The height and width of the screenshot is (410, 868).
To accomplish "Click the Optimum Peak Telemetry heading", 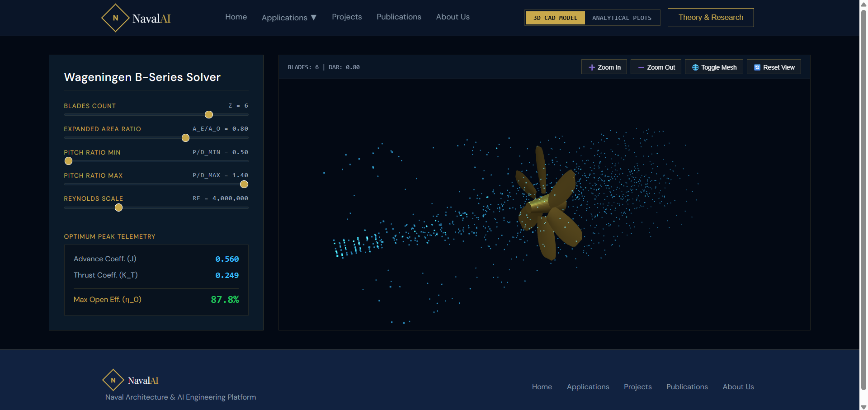I will [x=109, y=236].
